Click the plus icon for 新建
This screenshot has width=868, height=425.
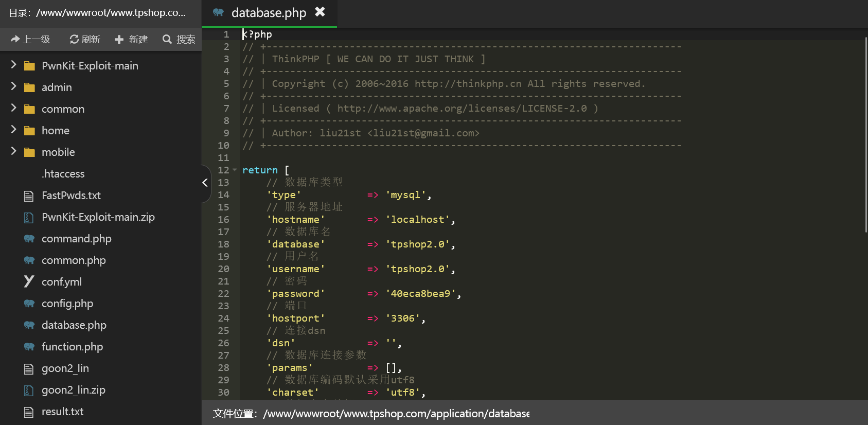[119, 39]
